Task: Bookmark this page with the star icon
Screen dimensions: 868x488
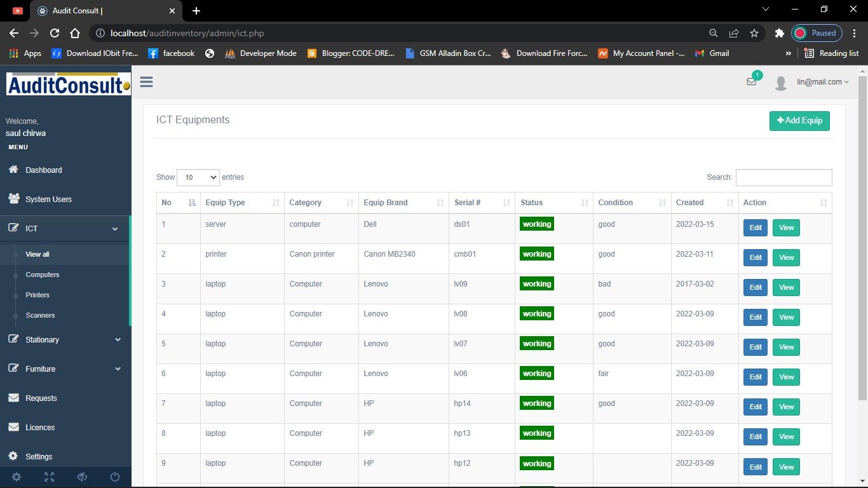Action: (754, 33)
